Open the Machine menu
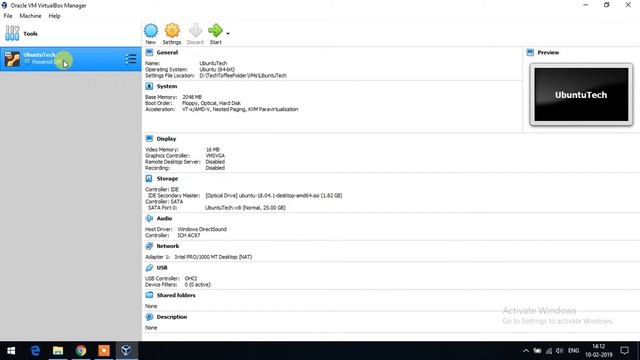The image size is (640, 360). point(30,16)
